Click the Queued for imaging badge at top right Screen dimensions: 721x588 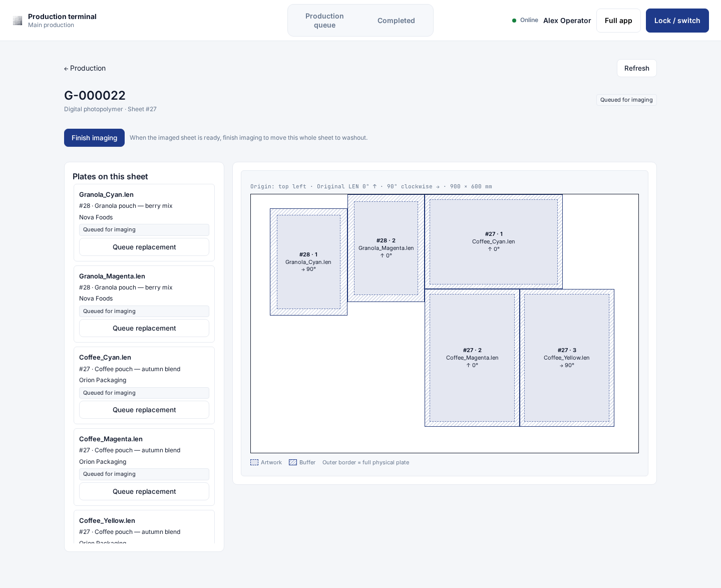point(626,100)
